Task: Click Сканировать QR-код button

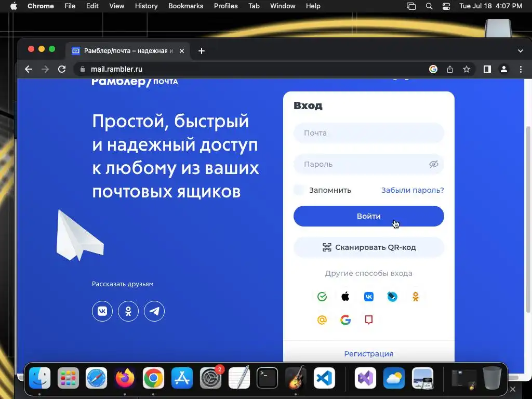Action: click(369, 247)
